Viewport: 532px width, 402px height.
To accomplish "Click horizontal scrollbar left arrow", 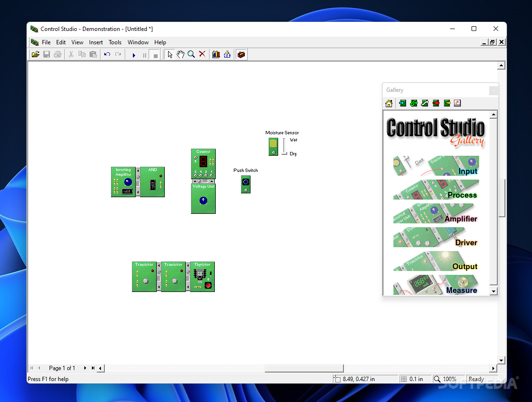I will coord(100,368).
